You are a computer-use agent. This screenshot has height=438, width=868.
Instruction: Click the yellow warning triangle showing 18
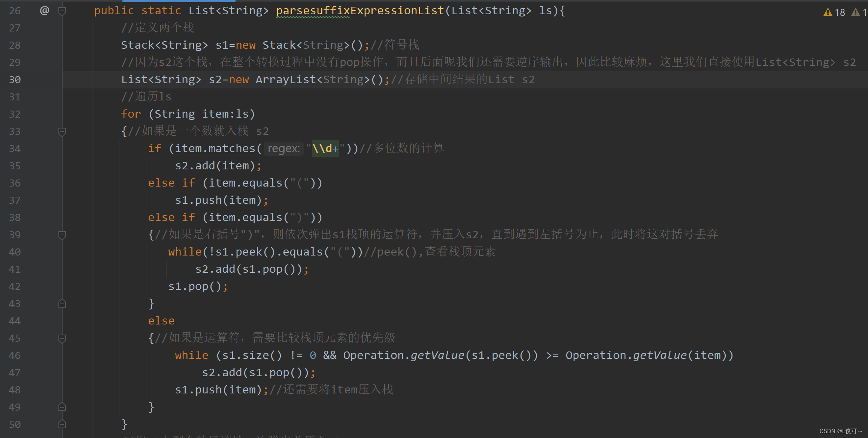pyautogui.click(x=828, y=12)
